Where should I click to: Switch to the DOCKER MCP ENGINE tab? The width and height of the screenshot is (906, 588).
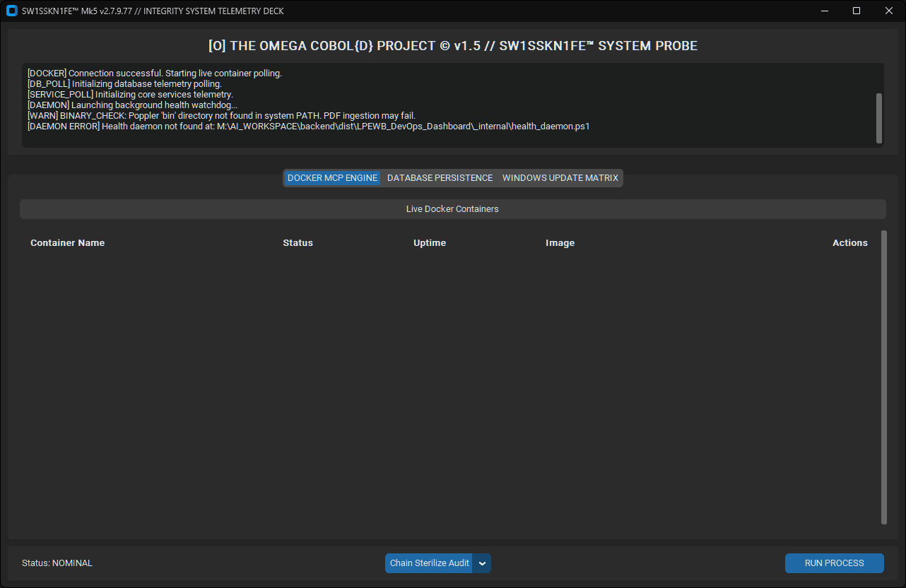332,178
